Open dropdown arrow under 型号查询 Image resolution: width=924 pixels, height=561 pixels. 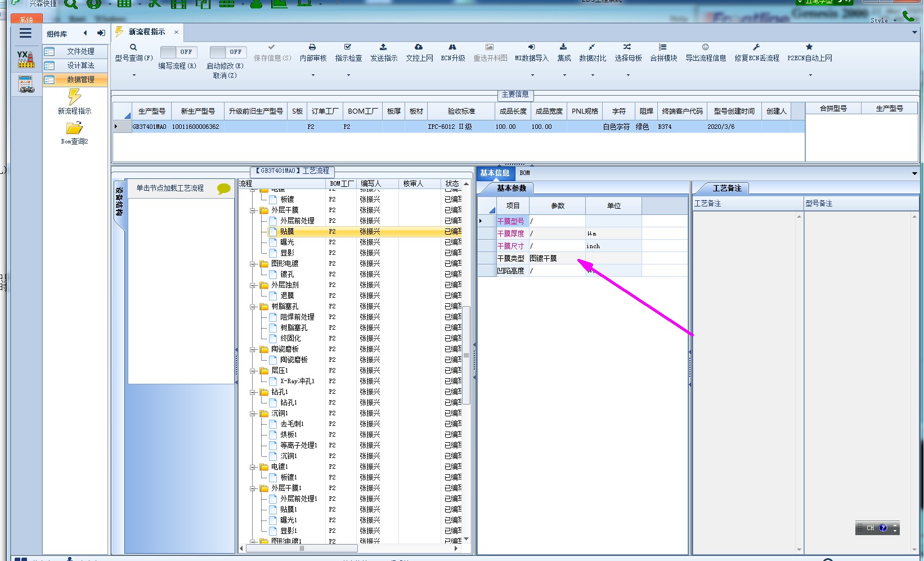pos(134,75)
